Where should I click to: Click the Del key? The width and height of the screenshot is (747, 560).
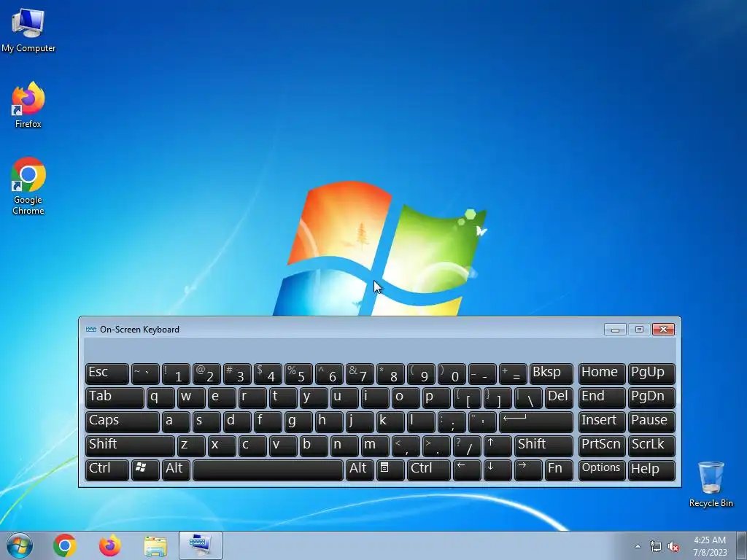(558, 398)
